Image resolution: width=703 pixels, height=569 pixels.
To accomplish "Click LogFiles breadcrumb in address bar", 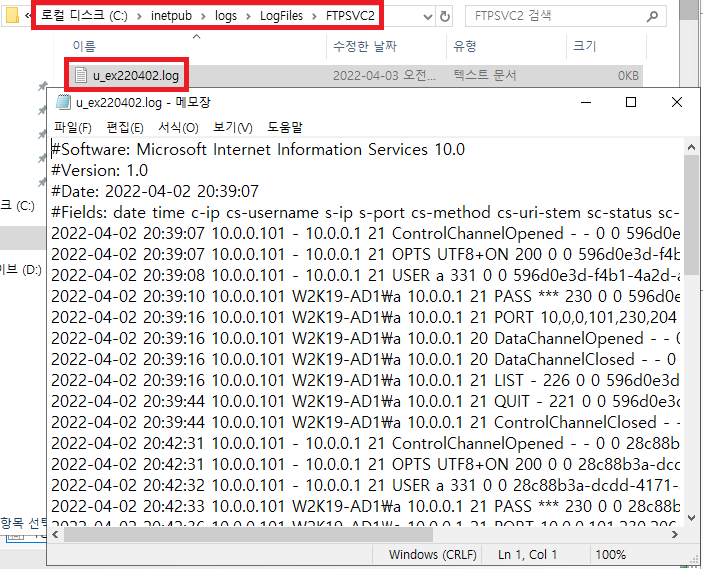I will point(282,16).
